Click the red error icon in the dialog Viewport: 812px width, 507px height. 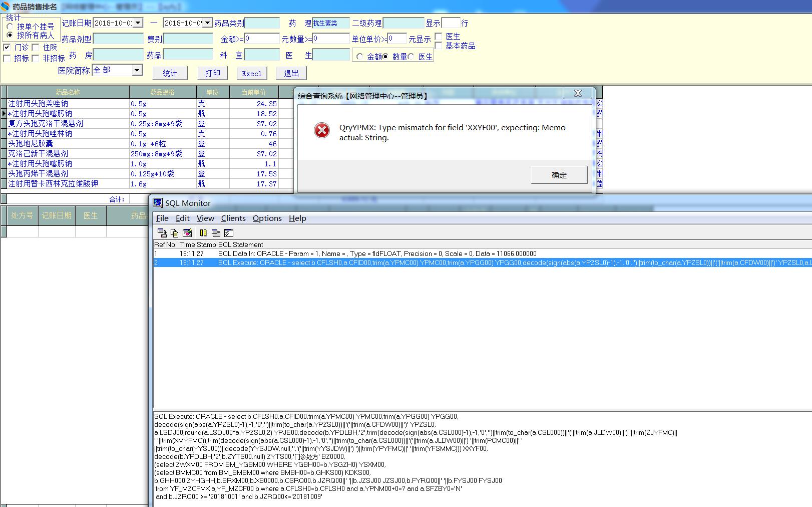pyautogui.click(x=321, y=130)
